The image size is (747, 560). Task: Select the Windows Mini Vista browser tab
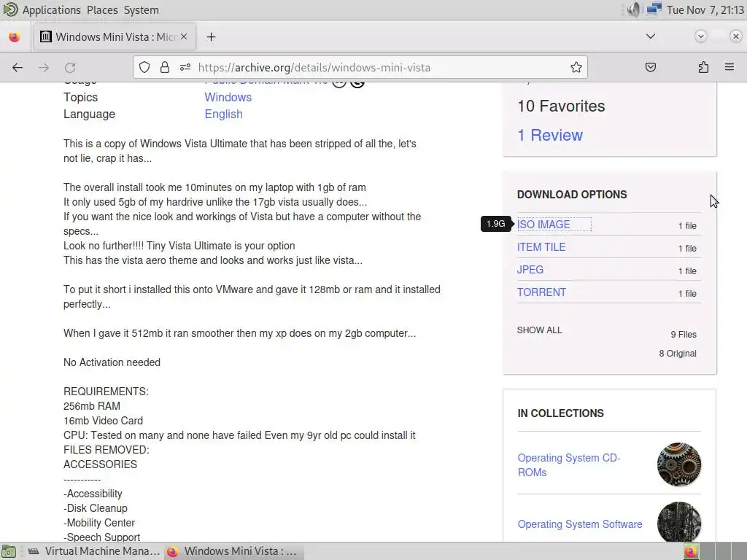coord(115,36)
